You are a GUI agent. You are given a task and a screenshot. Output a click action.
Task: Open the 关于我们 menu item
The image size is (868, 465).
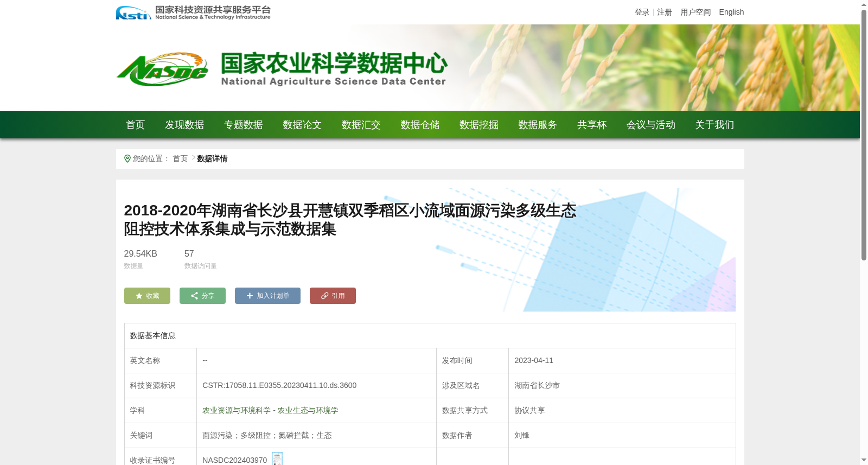(714, 125)
